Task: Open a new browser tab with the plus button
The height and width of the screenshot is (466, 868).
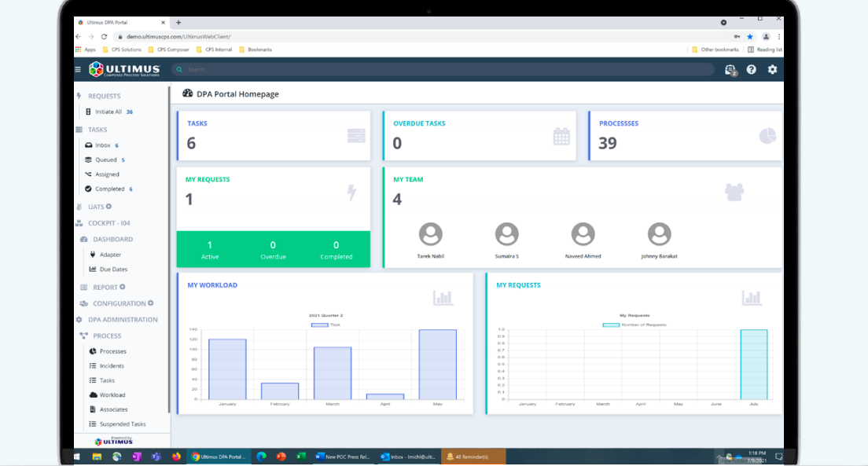Action: pos(178,23)
